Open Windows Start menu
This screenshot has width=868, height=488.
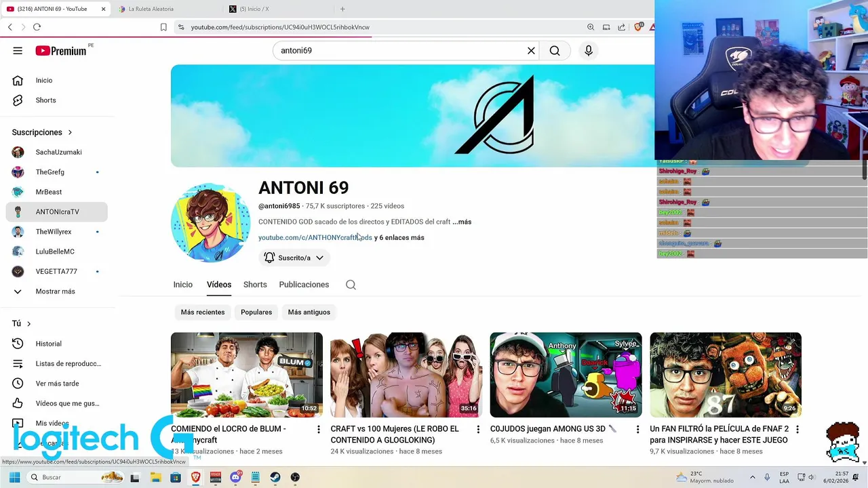(x=14, y=477)
